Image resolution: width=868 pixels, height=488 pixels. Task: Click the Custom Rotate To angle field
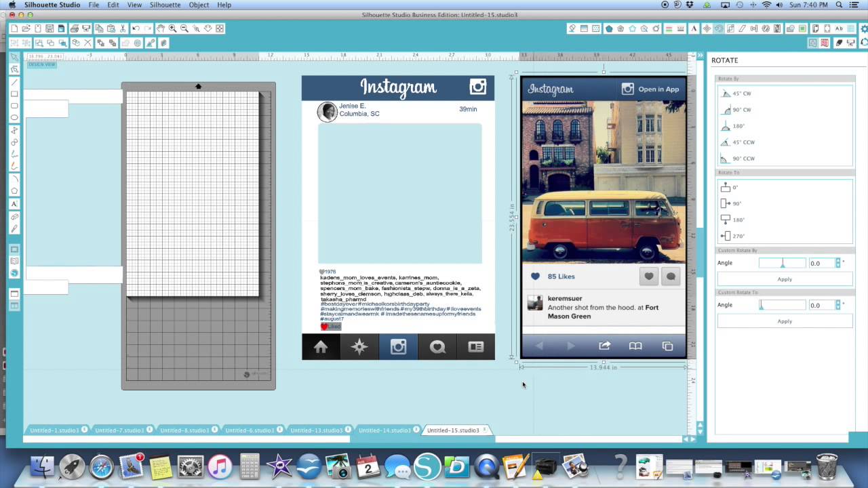pyautogui.click(x=821, y=305)
